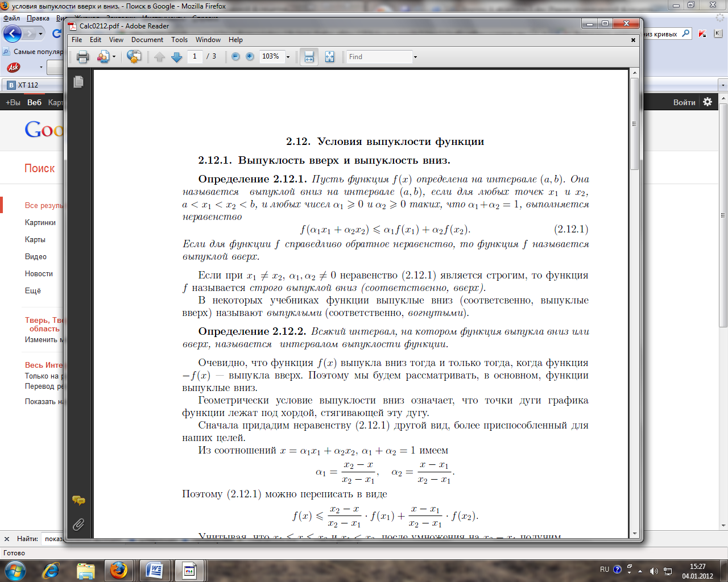Click the Start Meeting globe icon

pyautogui.click(x=134, y=57)
